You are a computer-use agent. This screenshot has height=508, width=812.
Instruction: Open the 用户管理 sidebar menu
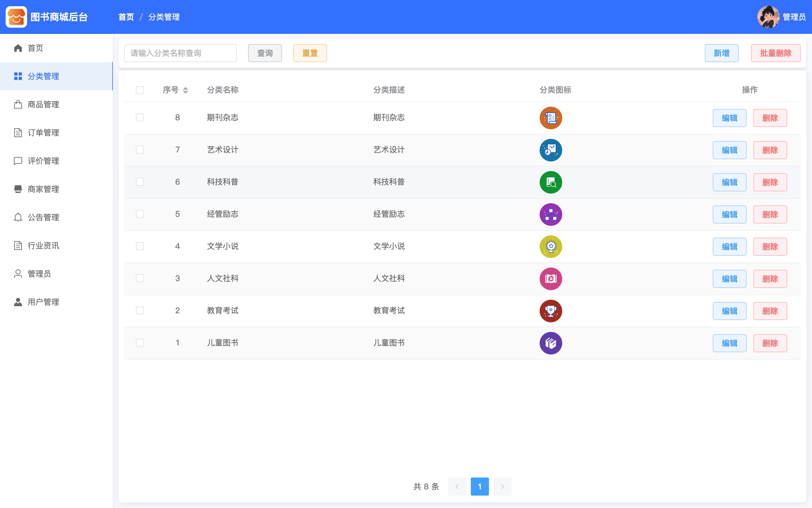click(56, 302)
